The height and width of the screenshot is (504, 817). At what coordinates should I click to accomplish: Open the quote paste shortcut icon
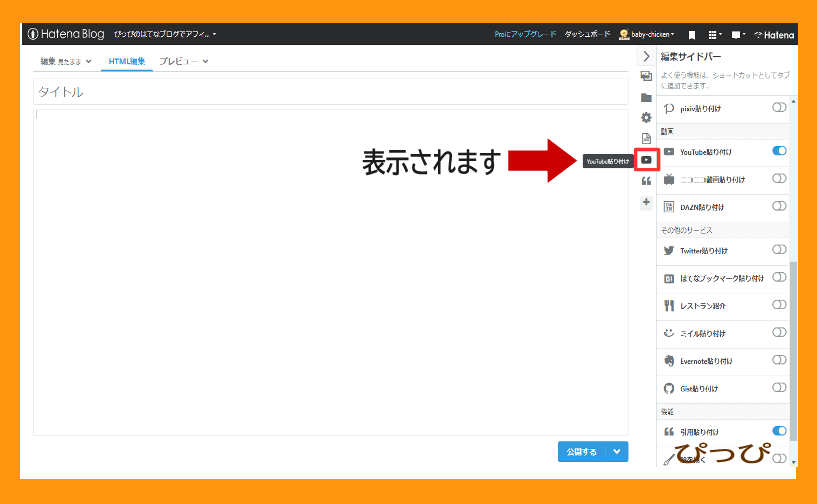[646, 181]
